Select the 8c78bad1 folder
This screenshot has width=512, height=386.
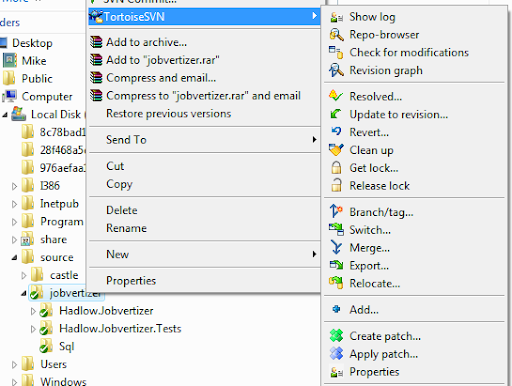click(63, 132)
